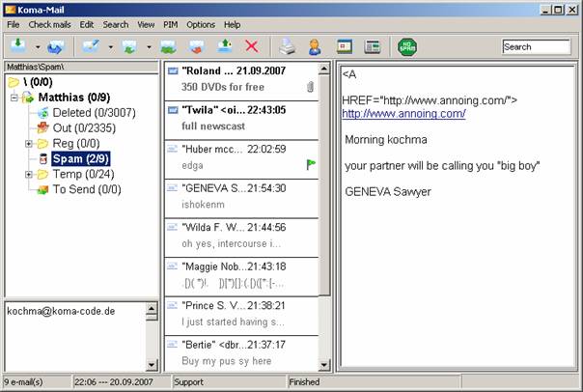Select the root folder \ (0/0)

tap(38, 82)
